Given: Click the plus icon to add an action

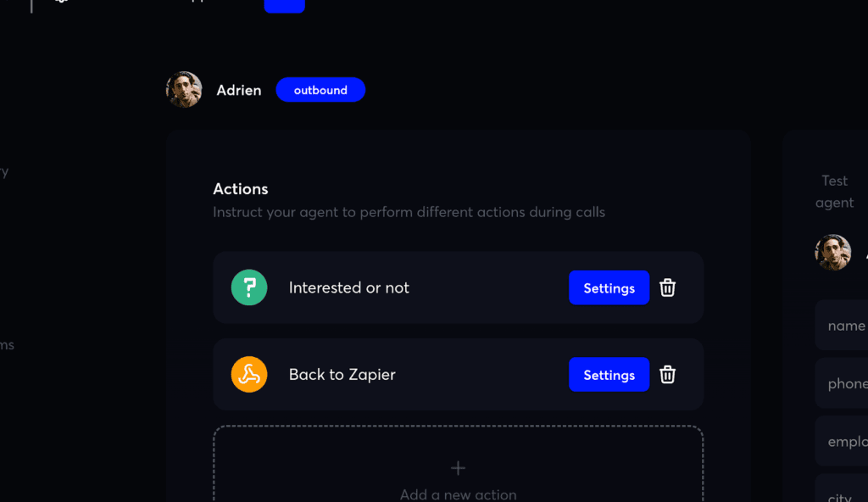Looking at the screenshot, I should tap(457, 467).
